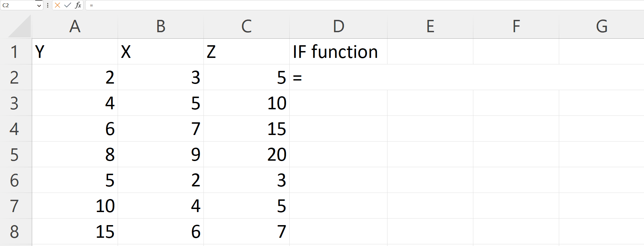Viewport: 644px width, 246px height.
Task: Select column A header
Action: coord(75,26)
